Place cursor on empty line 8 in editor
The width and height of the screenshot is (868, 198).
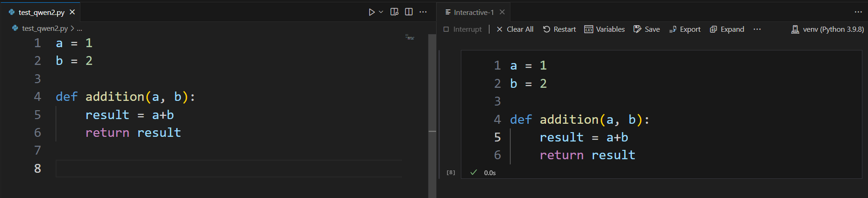[x=229, y=168]
